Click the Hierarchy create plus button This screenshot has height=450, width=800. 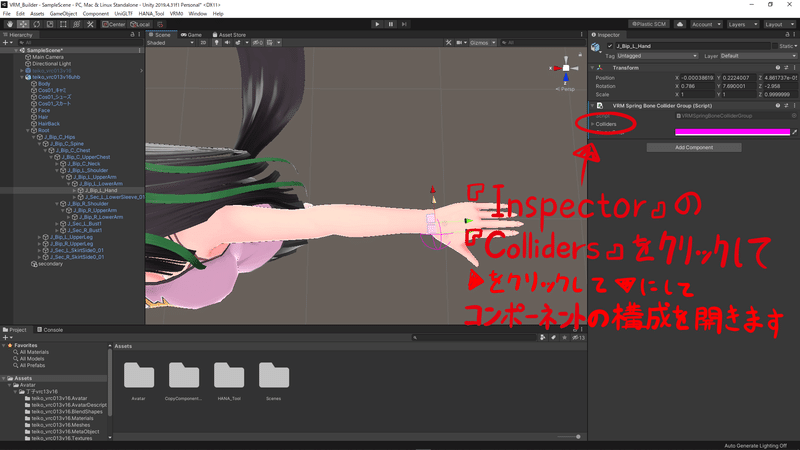tap(6, 43)
